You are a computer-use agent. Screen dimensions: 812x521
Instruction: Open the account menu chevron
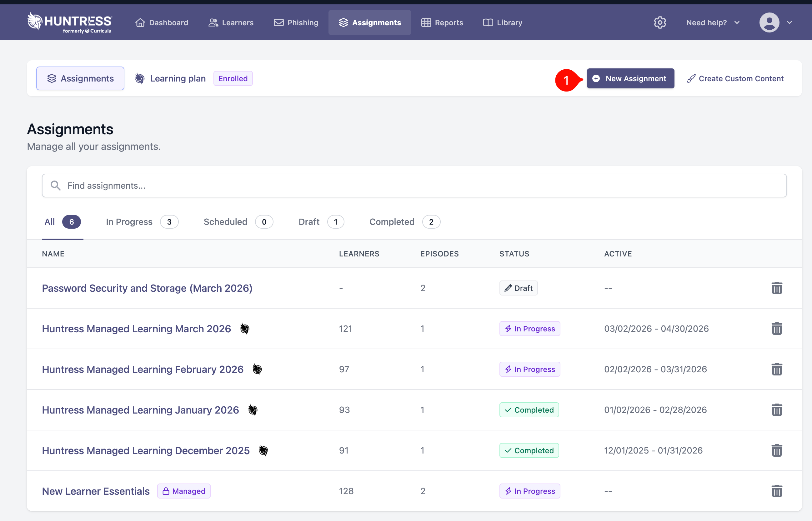[790, 23]
